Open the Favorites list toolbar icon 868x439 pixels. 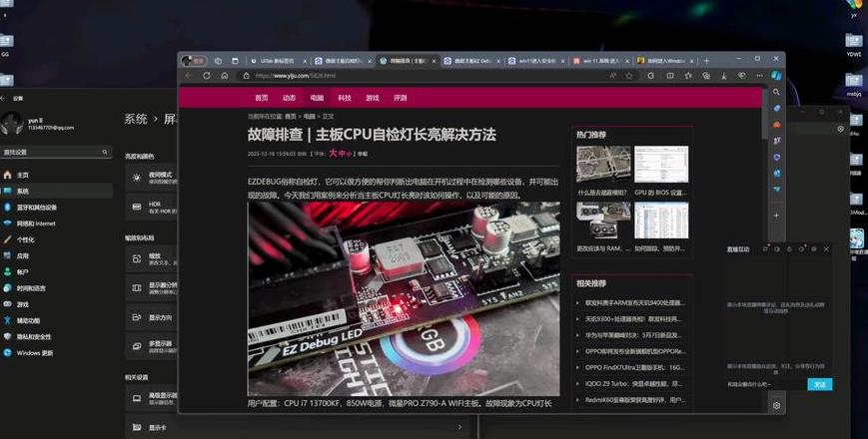[x=688, y=76]
